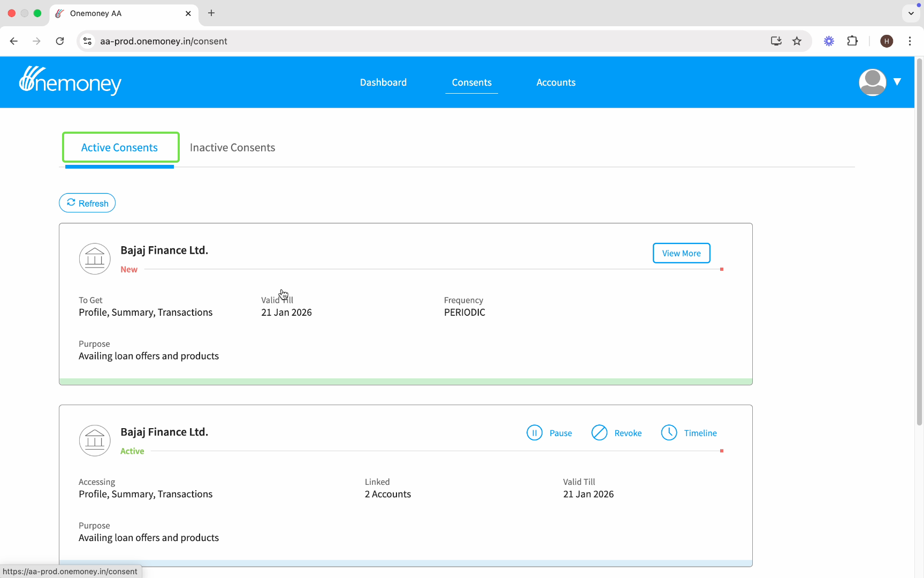Screen dimensions: 924x578
Task: Open Timeline for the active consent
Action: click(689, 433)
